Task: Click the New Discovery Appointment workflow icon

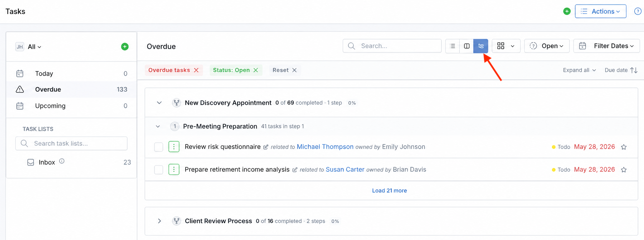Action: [x=177, y=103]
